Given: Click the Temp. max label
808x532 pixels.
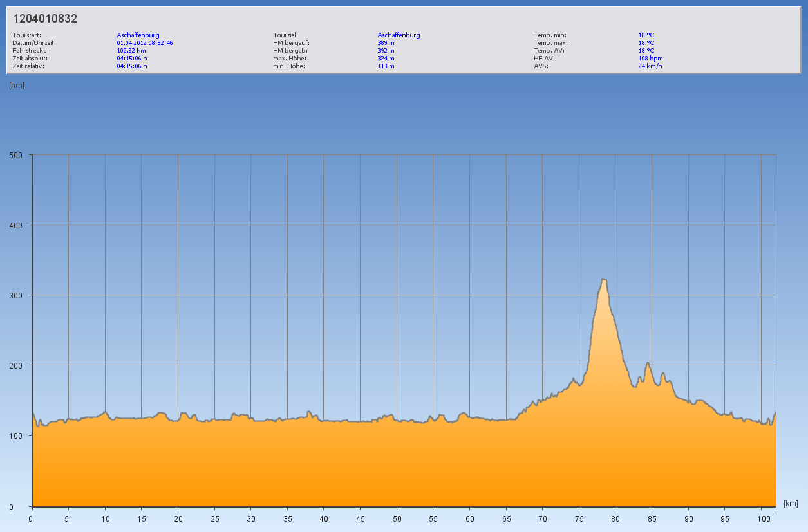Looking at the screenshot, I should pos(550,43).
